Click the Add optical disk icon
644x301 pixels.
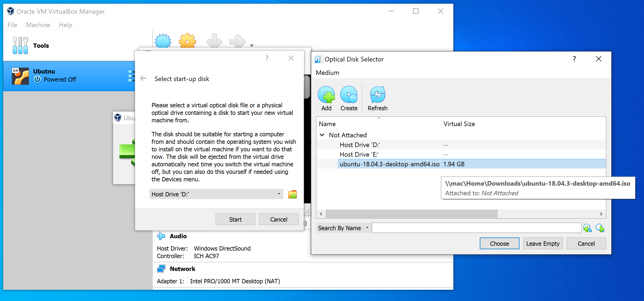click(326, 94)
